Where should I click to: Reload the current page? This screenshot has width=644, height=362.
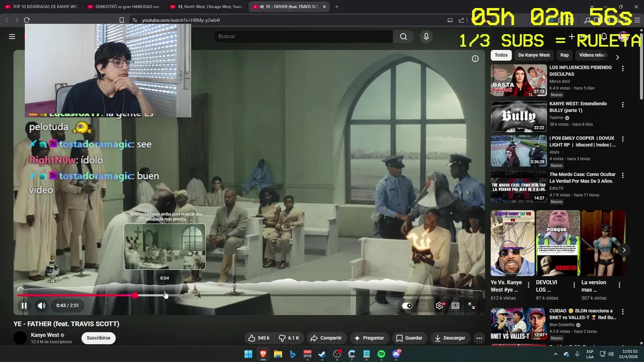tap(27, 20)
